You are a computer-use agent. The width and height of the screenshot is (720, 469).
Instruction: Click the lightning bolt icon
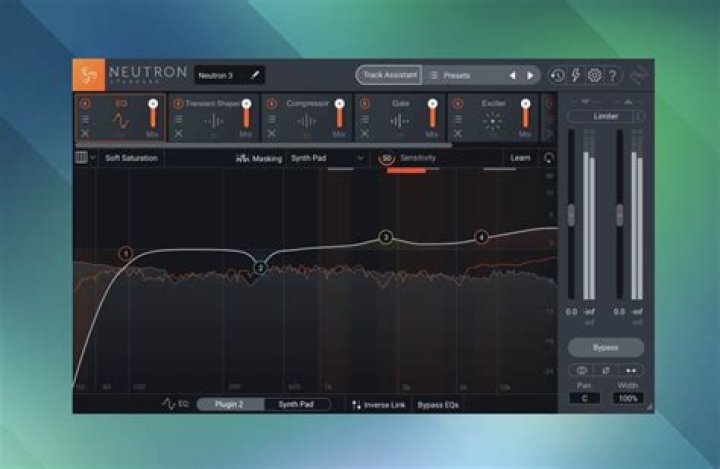coord(576,75)
